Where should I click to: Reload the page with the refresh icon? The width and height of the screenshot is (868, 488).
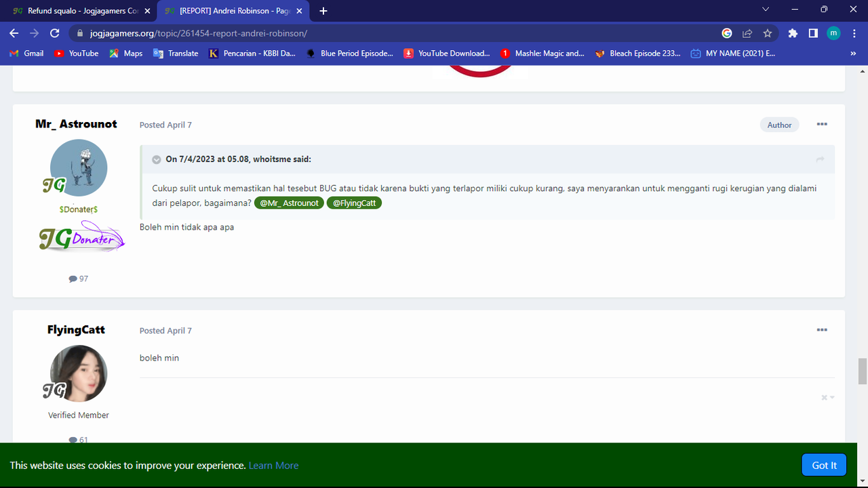(55, 33)
